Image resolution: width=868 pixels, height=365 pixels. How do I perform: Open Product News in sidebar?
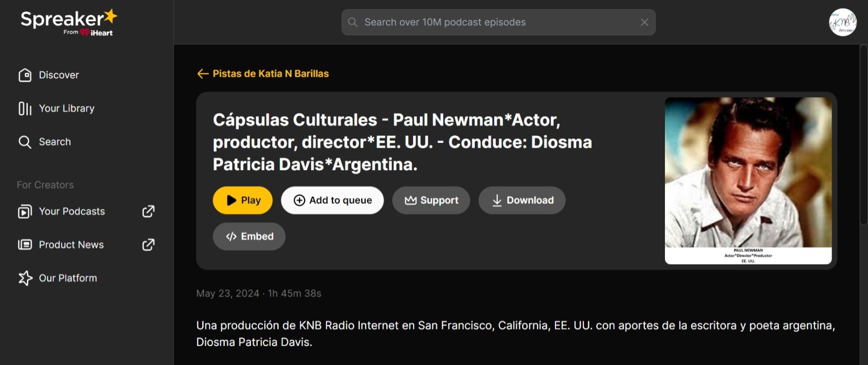[x=71, y=245]
